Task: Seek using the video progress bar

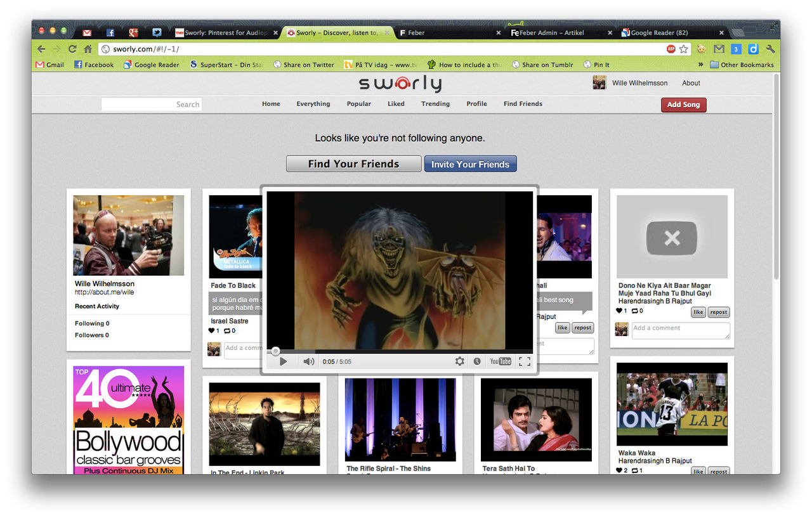Action: (x=400, y=351)
